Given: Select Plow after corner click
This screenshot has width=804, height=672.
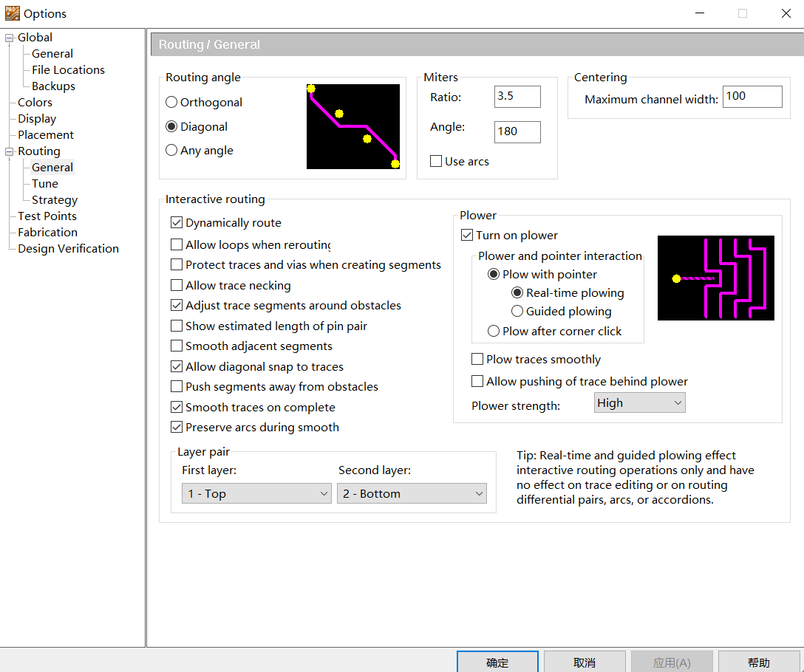Looking at the screenshot, I should pyautogui.click(x=494, y=331).
